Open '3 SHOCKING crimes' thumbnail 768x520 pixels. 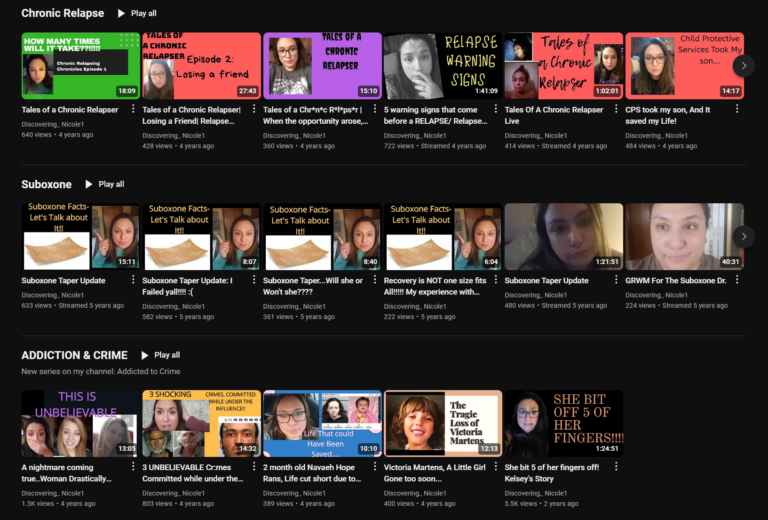[201, 423]
